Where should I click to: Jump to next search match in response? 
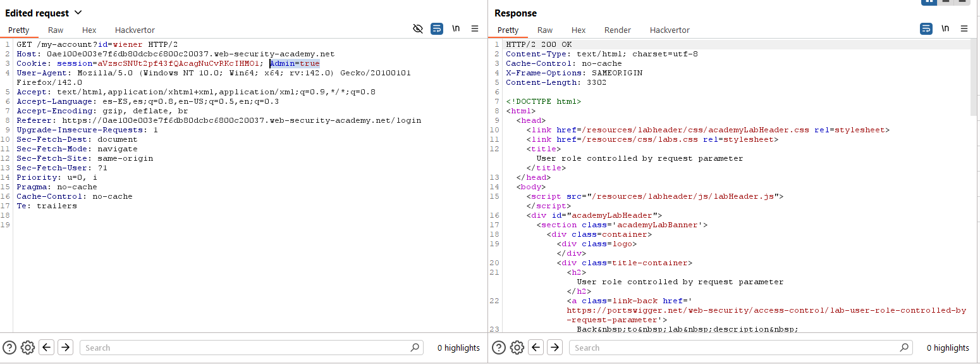click(x=554, y=348)
